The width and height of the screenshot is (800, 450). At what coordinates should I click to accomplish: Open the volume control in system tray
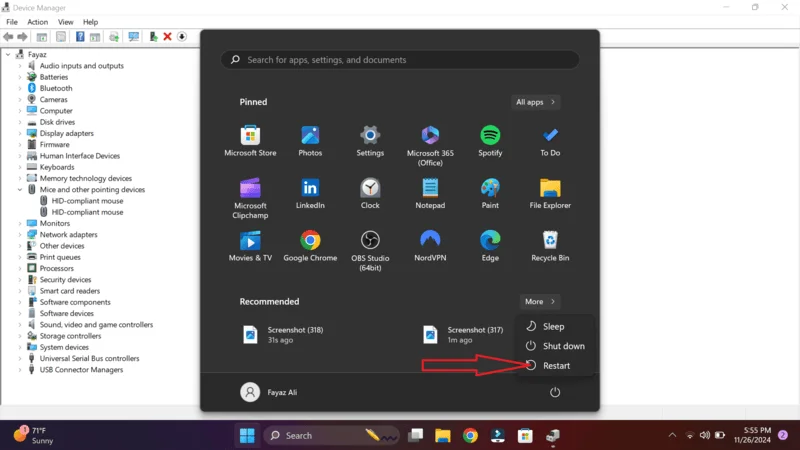[705, 435]
